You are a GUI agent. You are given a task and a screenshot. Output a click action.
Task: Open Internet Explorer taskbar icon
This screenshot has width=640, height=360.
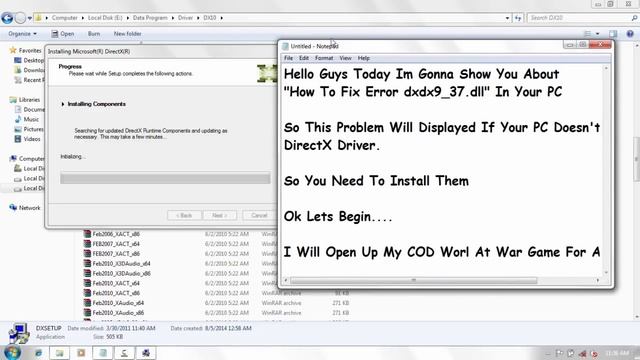click(38, 353)
